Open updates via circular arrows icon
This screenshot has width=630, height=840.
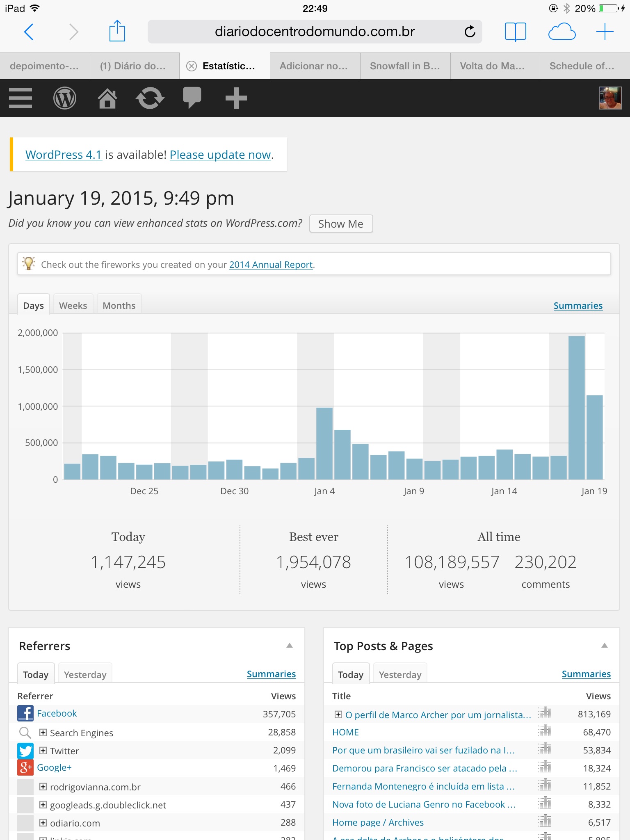click(x=150, y=98)
